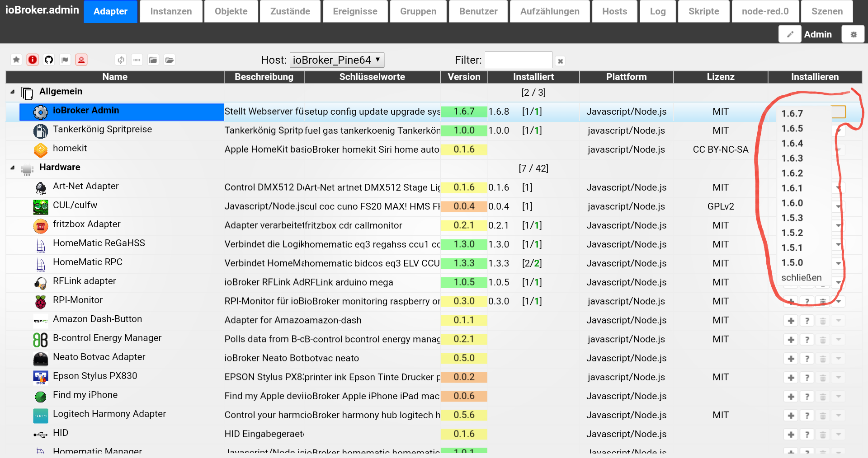Switch to the Szenen tab
The image size is (868, 458).
coord(827,11)
